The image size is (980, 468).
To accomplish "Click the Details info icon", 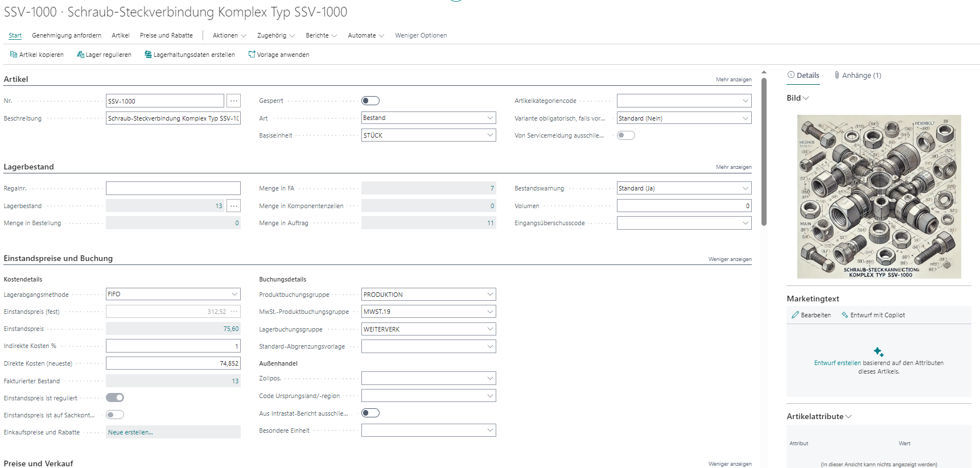I will (791, 75).
